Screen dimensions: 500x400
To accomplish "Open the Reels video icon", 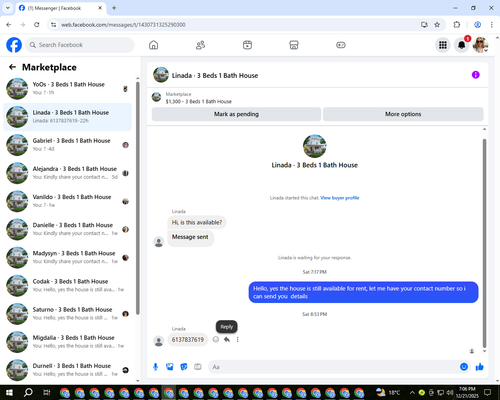I will 247,45.
